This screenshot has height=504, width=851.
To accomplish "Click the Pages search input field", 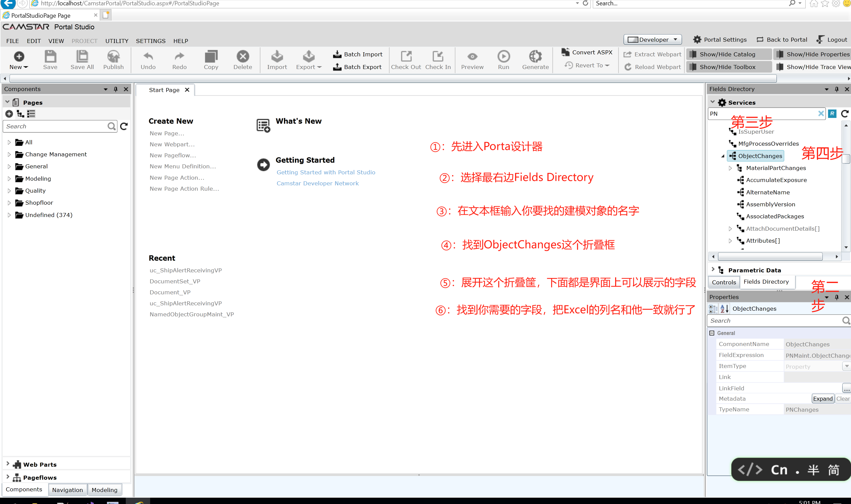I will tap(56, 126).
